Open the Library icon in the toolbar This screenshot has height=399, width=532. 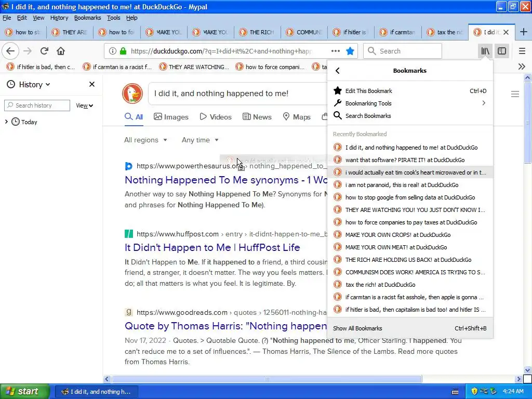coord(485,51)
